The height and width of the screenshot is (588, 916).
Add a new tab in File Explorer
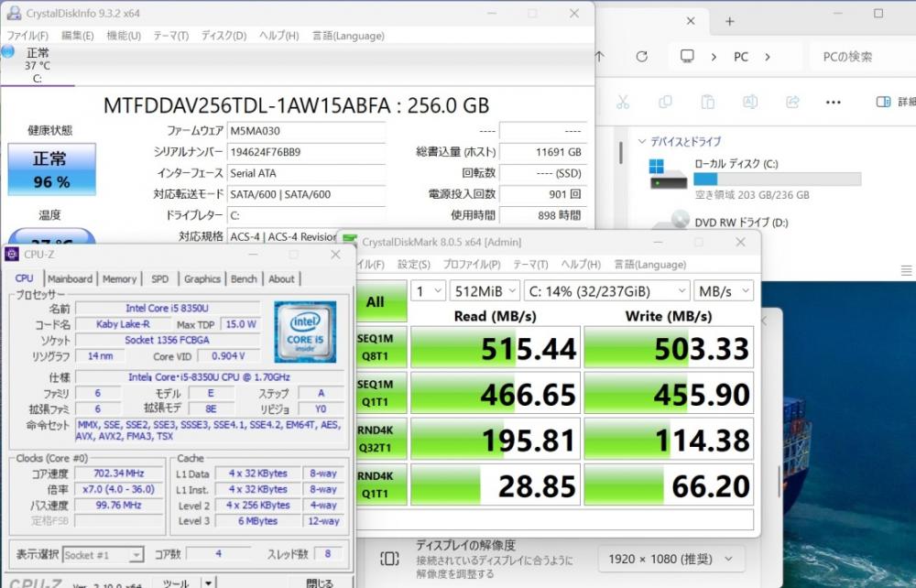click(x=730, y=21)
